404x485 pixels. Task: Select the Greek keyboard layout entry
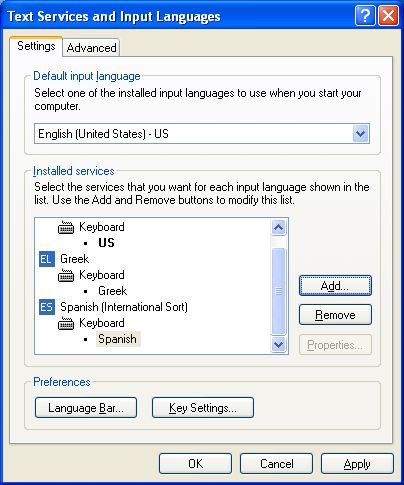tap(113, 291)
